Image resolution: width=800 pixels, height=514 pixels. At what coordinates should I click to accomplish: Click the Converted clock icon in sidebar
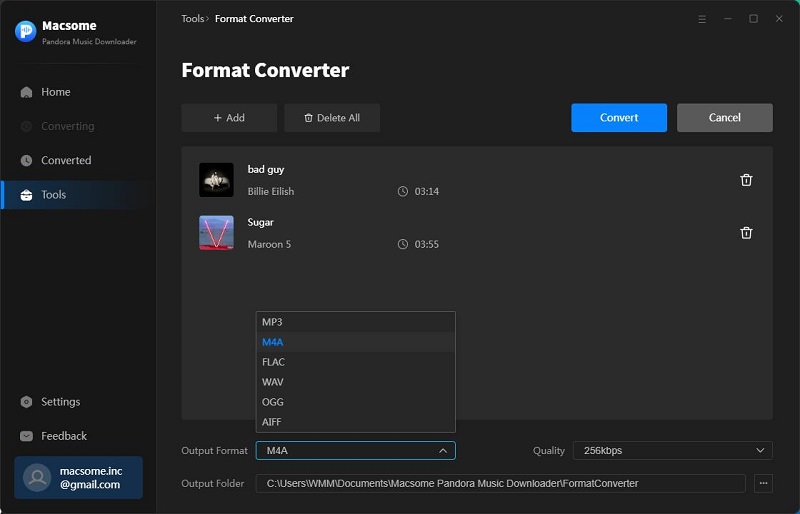pyautogui.click(x=27, y=160)
